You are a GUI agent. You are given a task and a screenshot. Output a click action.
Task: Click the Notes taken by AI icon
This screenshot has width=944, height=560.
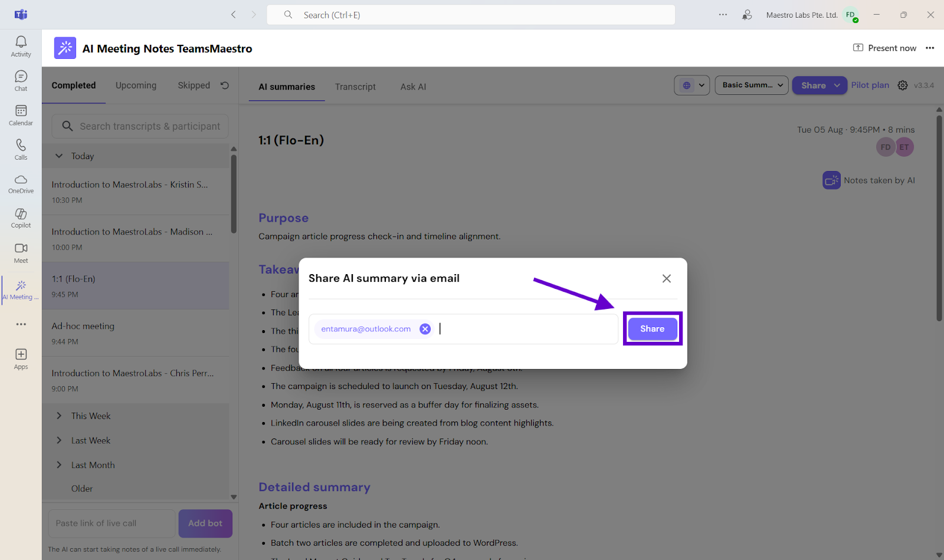831,180
